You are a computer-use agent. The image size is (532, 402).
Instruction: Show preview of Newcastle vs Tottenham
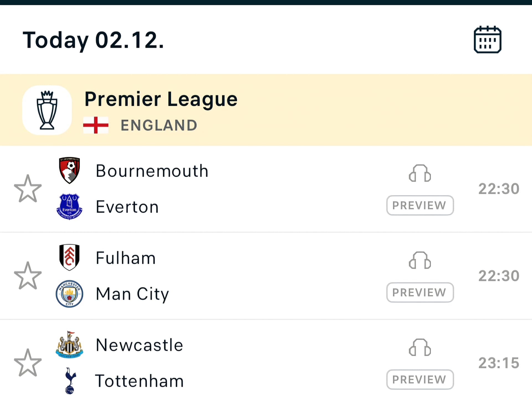pos(420,379)
